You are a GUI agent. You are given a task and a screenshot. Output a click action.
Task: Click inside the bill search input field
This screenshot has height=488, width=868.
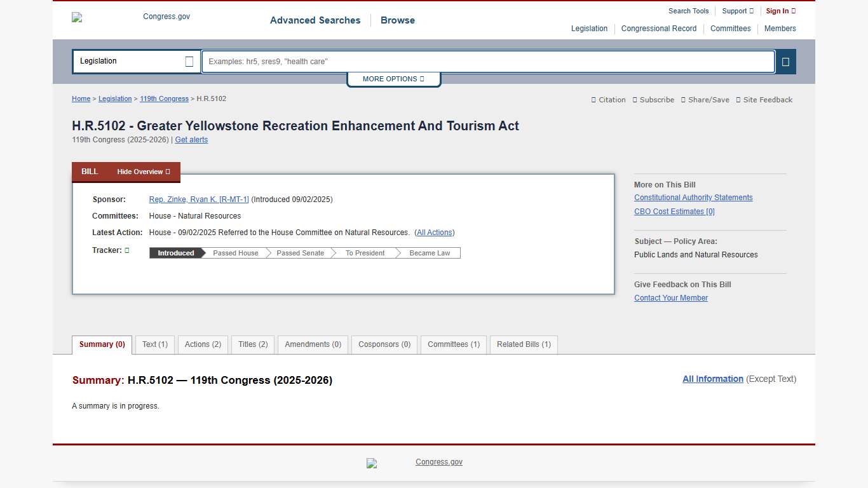coord(486,62)
